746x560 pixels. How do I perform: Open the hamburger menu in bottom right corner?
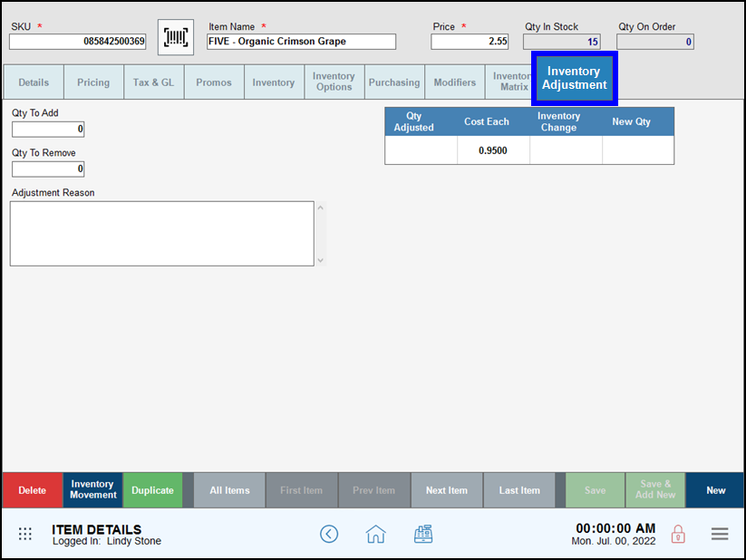720,534
